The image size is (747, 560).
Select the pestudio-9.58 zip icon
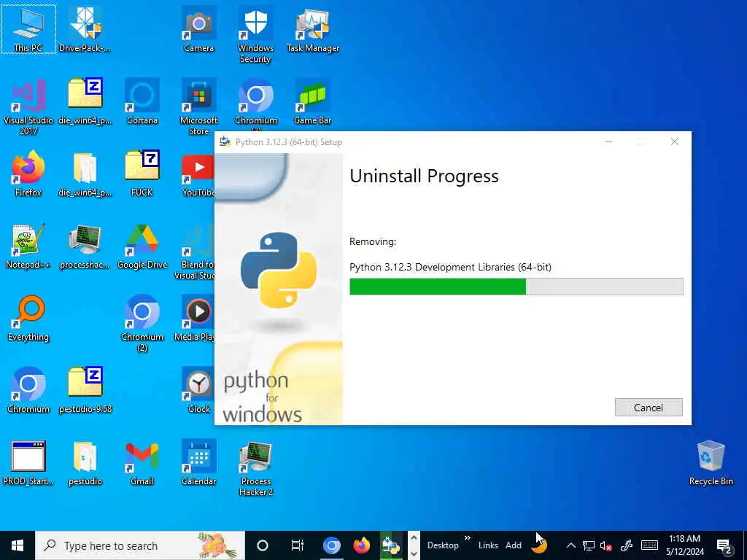click(x=85, y=391)
